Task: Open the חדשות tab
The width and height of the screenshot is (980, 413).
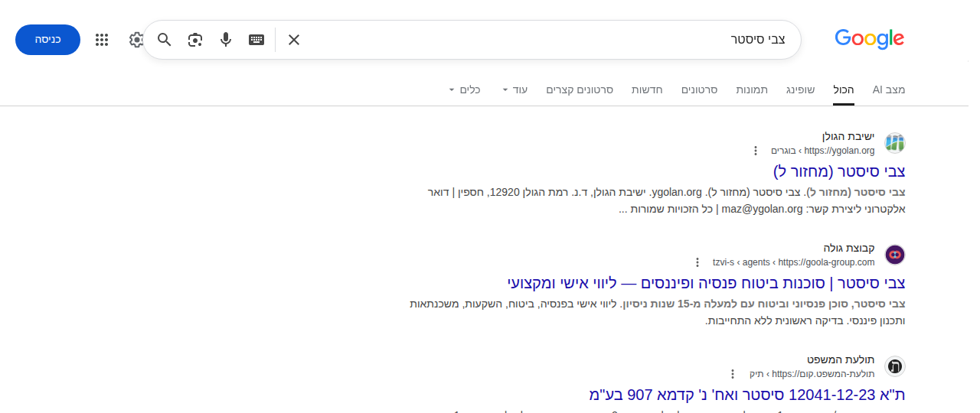Action: [x=647, y=89]
